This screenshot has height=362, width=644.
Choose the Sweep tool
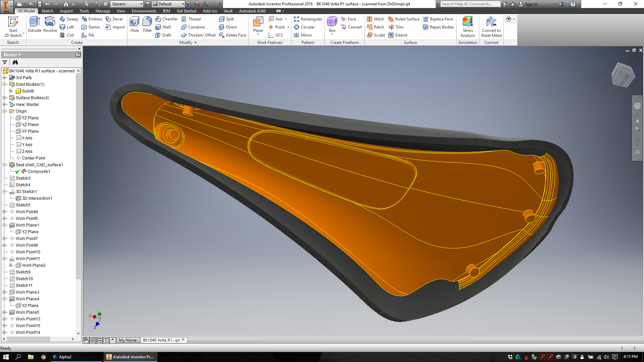(x=69, y=19)
